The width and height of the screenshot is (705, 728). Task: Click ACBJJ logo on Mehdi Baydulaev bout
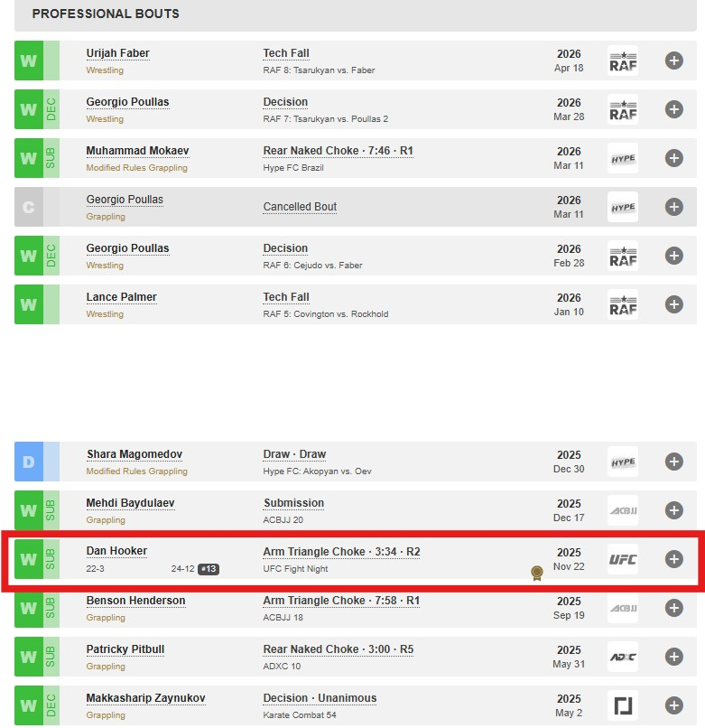623,510
